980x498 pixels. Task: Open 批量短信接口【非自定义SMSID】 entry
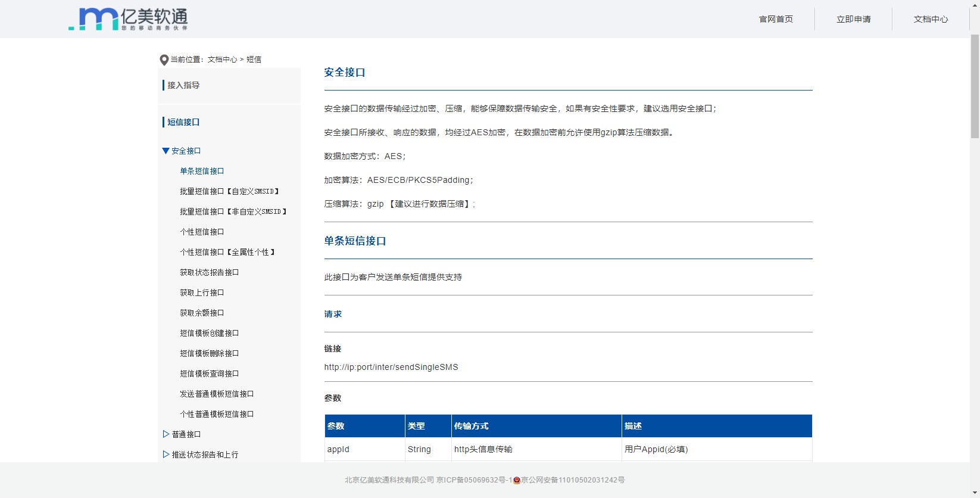coord(233,211)
